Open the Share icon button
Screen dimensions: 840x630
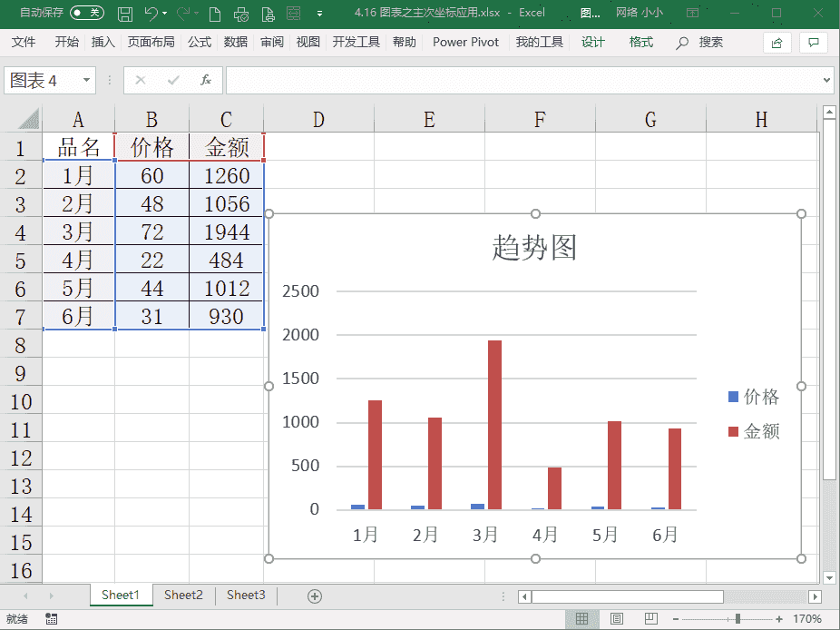(777, 43)
